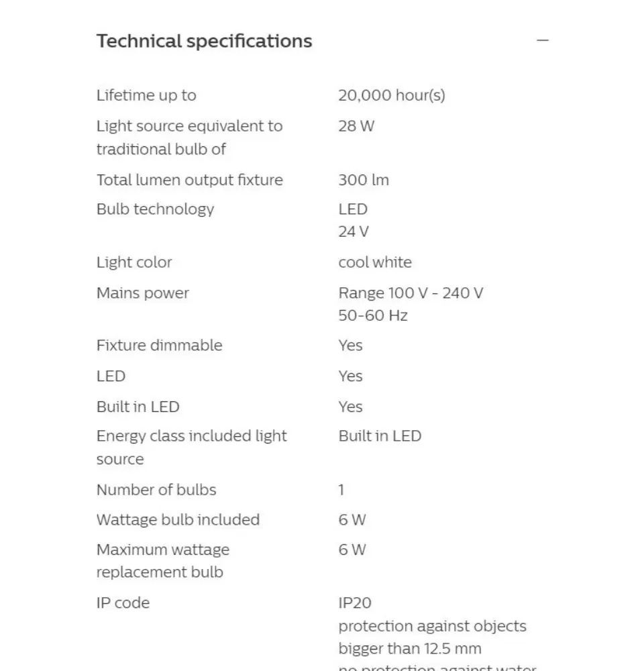Click the "Total lumen output fixture" label
This screenshot has width=644, height=671.
[x=189, y=180]
